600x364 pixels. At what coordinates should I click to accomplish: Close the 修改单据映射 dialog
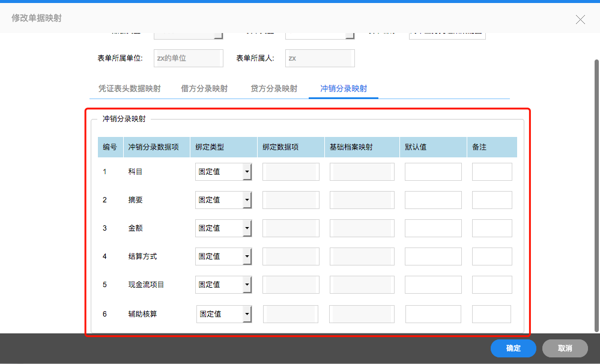[x=580, y=19]
